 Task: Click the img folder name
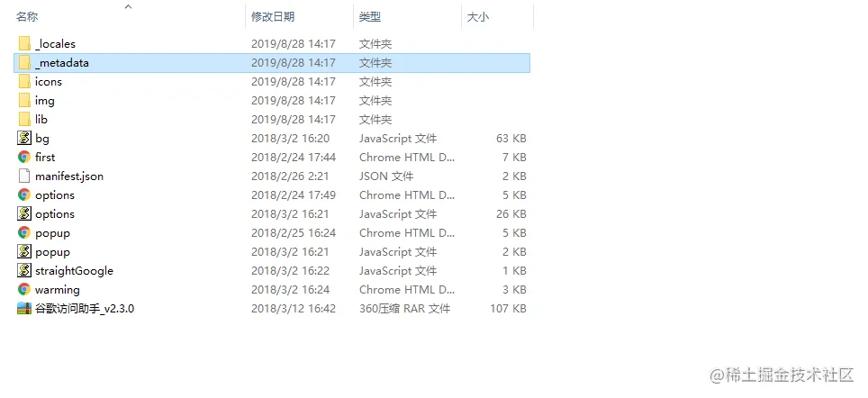[x=44, y=101]
